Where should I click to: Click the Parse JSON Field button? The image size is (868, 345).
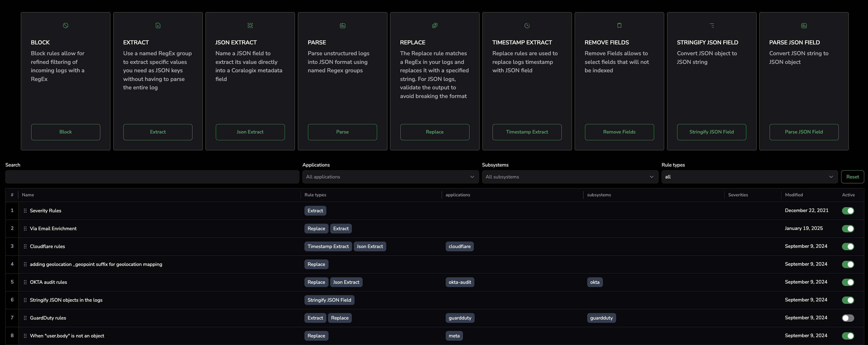coord(804,132)
